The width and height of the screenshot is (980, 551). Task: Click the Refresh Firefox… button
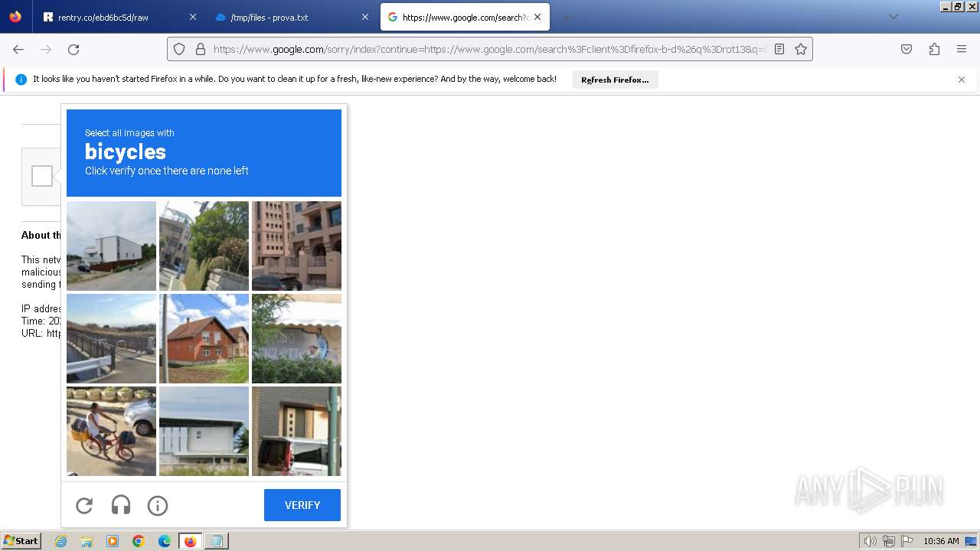pyautogui.click(x=615, y=80)
